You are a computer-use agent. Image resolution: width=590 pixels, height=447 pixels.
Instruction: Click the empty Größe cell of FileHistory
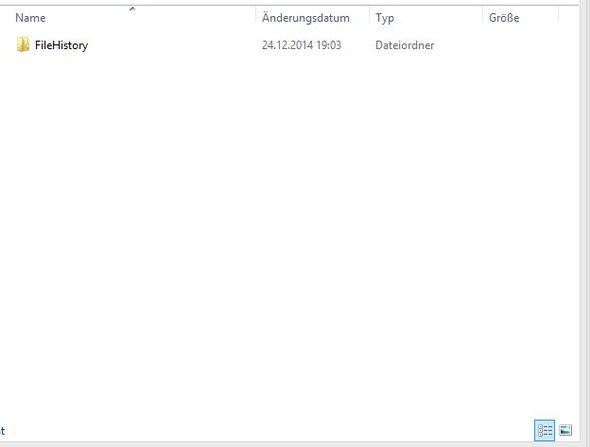click(x=521, y=45)
